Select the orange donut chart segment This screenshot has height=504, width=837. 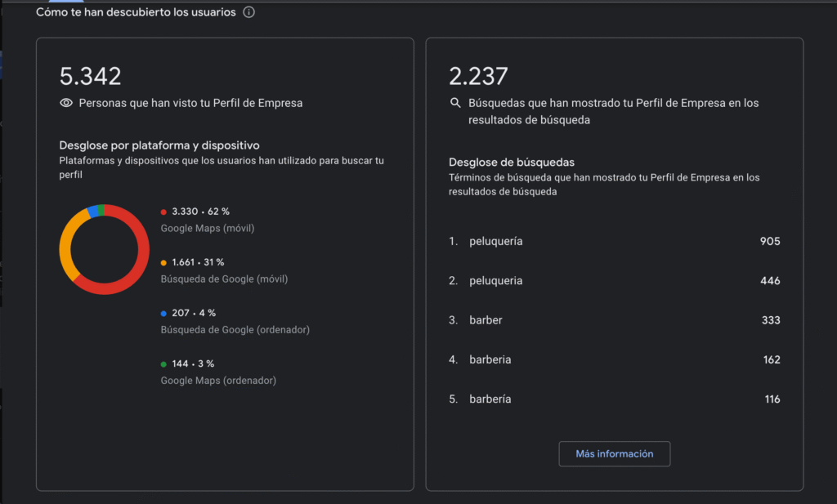coord(66,245)
